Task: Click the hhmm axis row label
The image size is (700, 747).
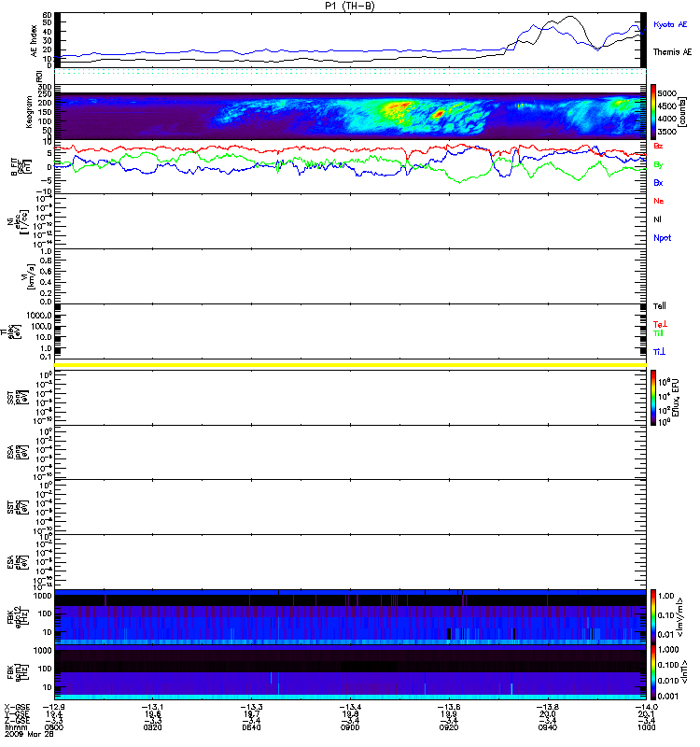Action: [x=16, y=727]
